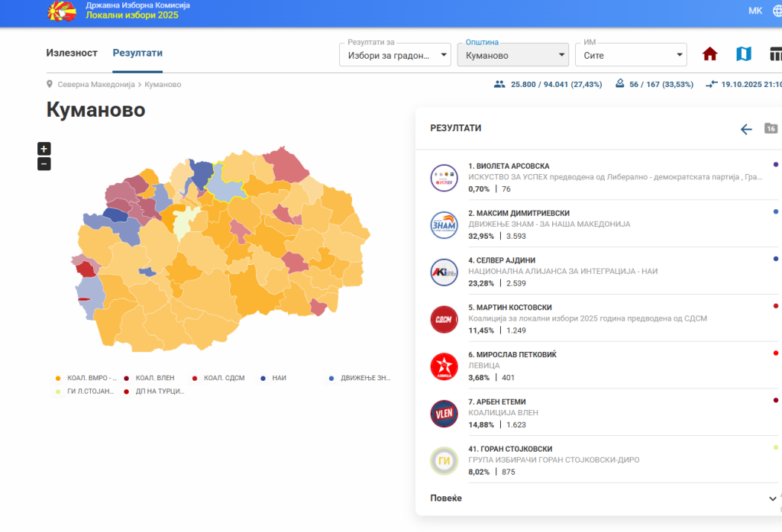782x532 pixels.
Task: Select the Резултати tab
Action: click(137, 53)
